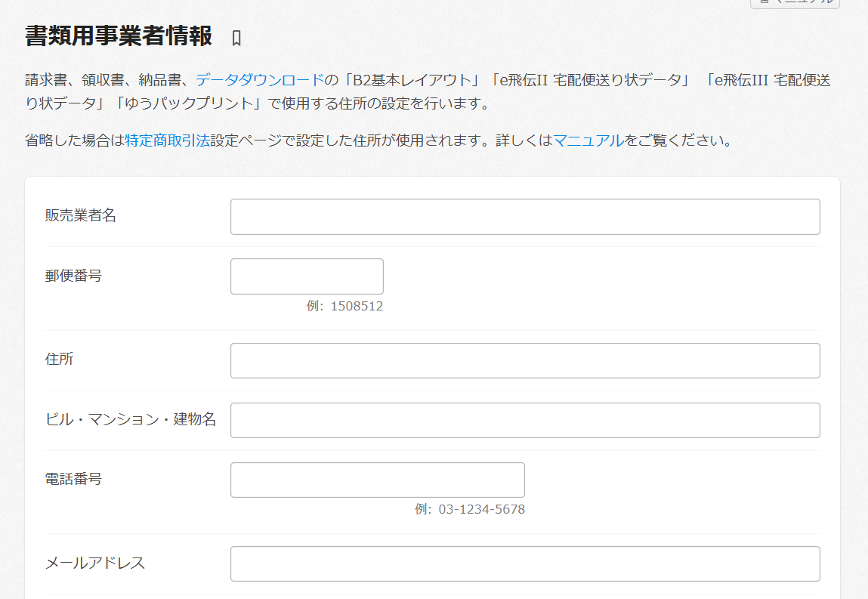
Task: Focus the 販売業者名 text field
Action: [525, 217]
